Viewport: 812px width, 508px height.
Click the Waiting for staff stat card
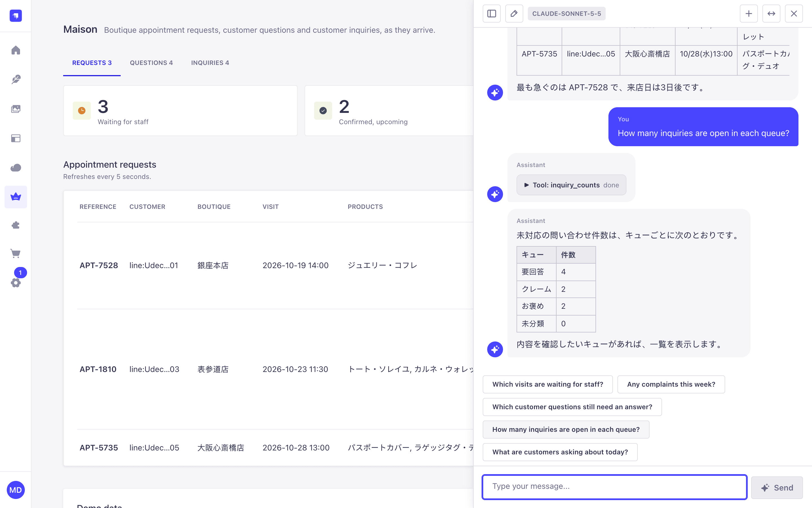point(180,111)
